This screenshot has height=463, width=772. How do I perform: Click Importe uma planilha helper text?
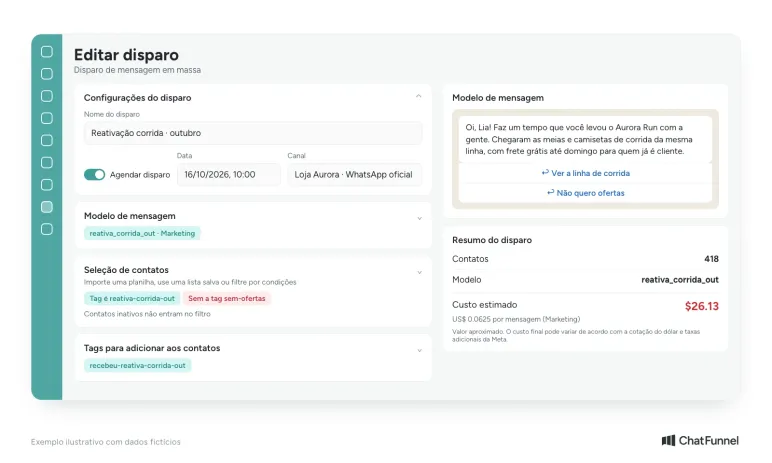point(190,282)
